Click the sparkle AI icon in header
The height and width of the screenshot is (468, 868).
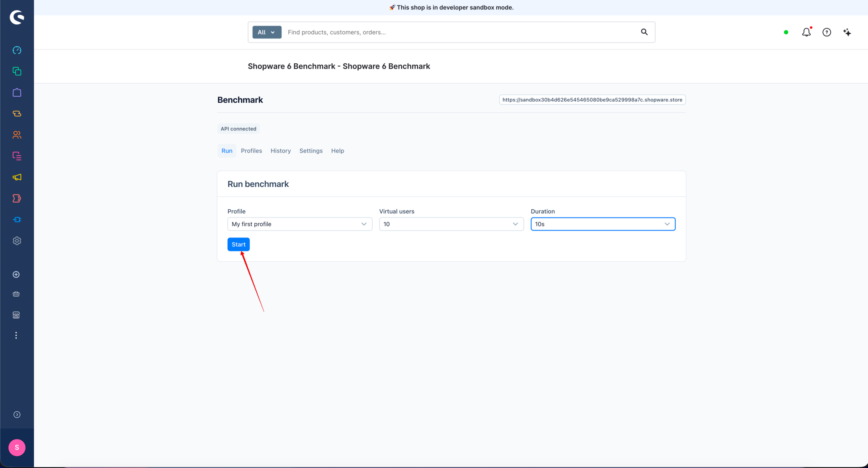tap(847, 32)
